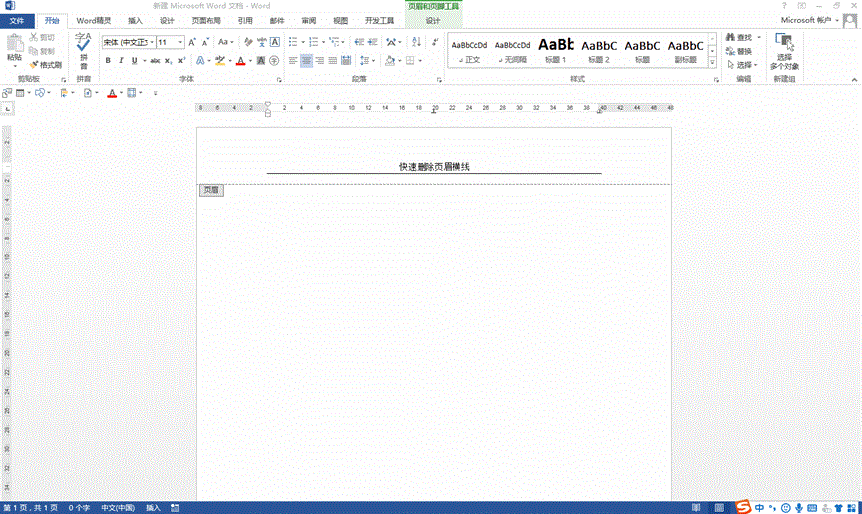Toggle Bold formatting
The image size is (862, 514).
pos(108,60)
